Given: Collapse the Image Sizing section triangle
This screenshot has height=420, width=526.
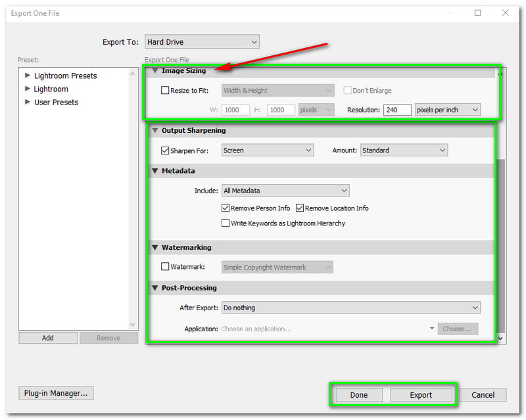Looking at the screenshot, I should click(x=155, y=71).
